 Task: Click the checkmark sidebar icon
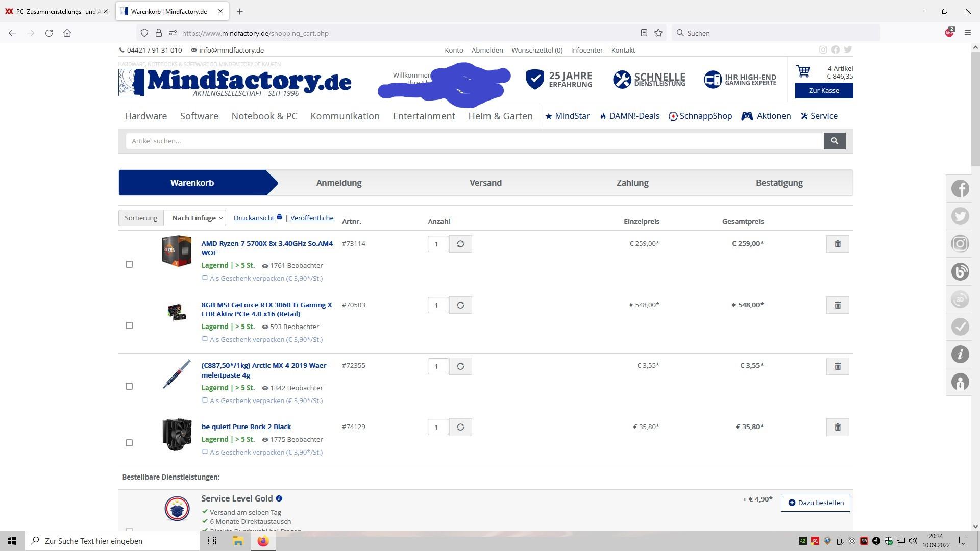[960, 327]
